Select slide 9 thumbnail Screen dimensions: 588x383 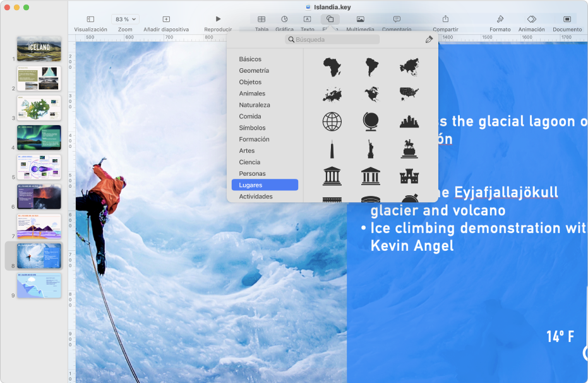click(x=39, y=286)
